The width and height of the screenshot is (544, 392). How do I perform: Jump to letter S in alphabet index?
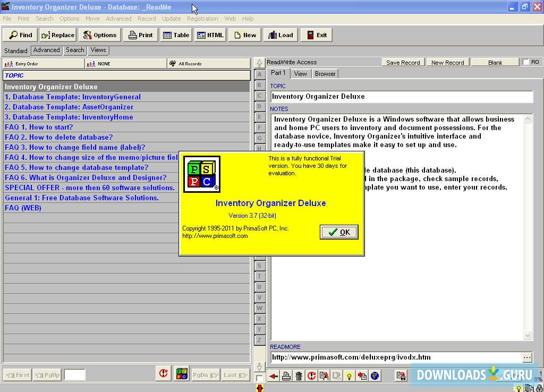(259, 266)
